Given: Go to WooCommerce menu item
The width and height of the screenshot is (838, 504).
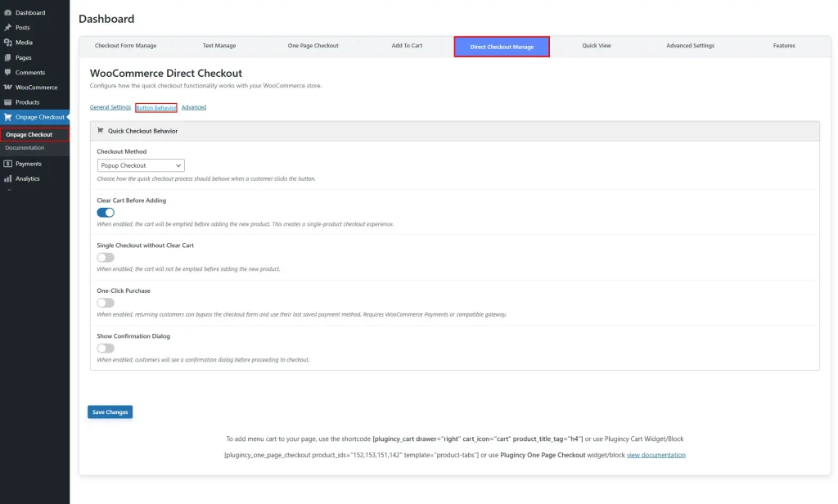Looking at the screenshot, I should 34,87.
